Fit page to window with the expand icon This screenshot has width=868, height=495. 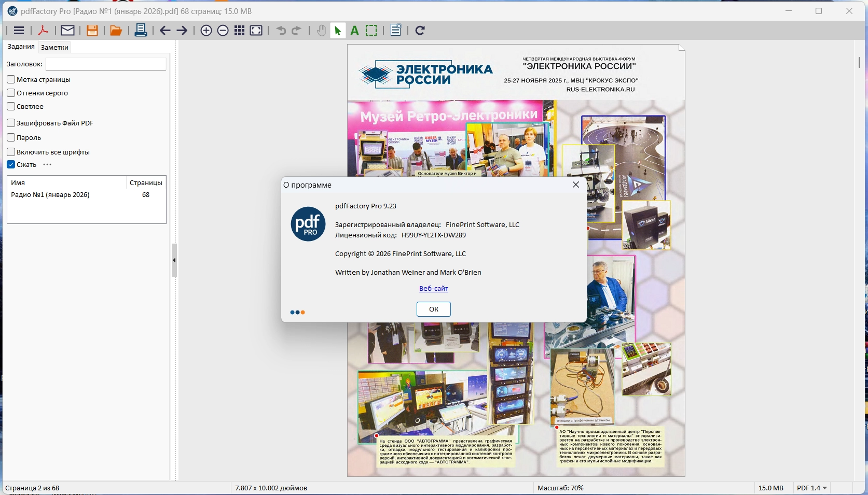pyautogui.click(x=256, y=31)
